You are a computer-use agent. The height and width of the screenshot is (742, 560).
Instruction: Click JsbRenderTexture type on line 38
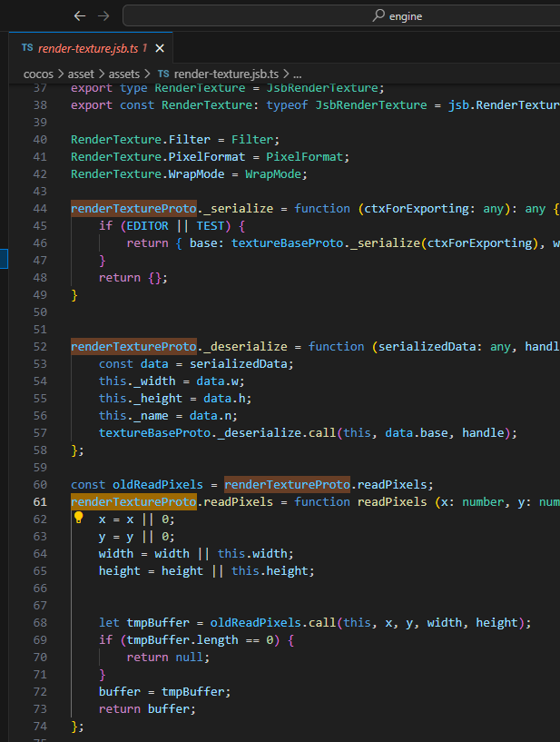click(x=371, y=105)
